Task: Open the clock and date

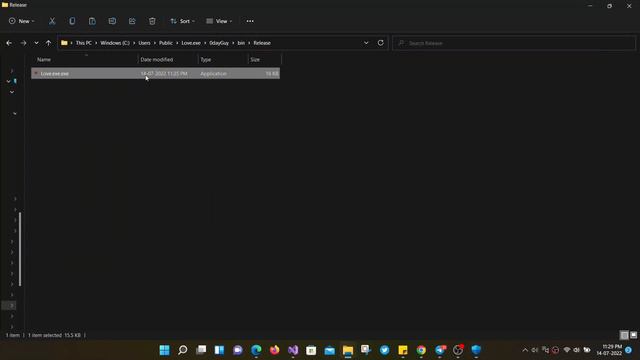Action: [x=609, y=350]
